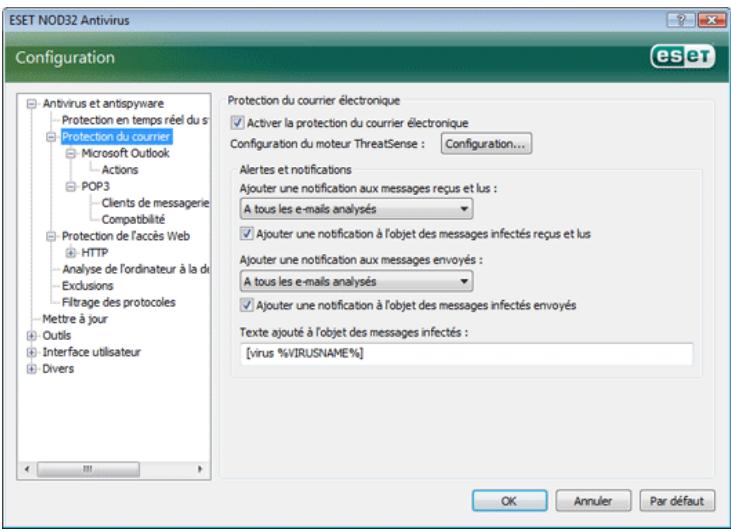
Task: Expand the Divers node
Action: (x=32, y=369)
